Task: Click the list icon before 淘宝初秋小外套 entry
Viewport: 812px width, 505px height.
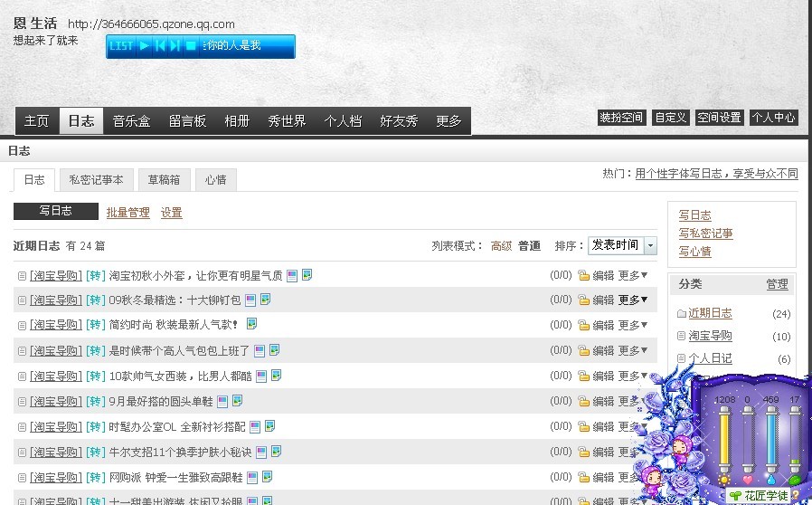Action: point(22,276)
